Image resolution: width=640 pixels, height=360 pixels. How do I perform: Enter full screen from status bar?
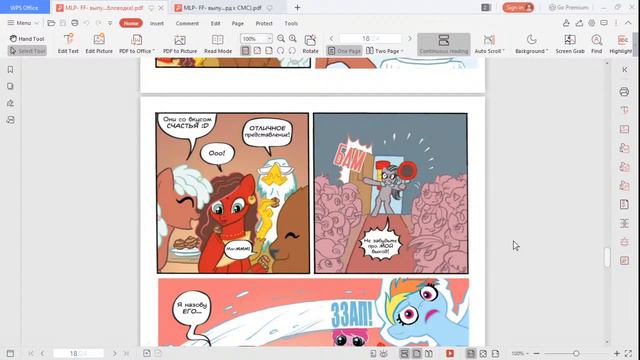point(628,353)
